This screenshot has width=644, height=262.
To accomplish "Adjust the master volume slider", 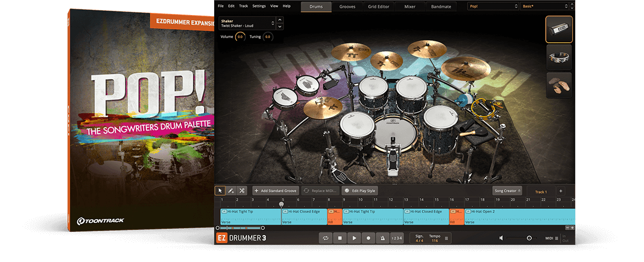I will pos(529,238).
